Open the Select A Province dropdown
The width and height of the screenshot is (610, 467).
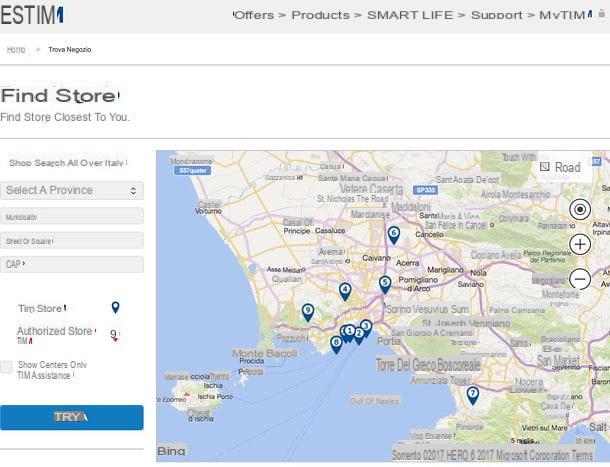point(72,190)
